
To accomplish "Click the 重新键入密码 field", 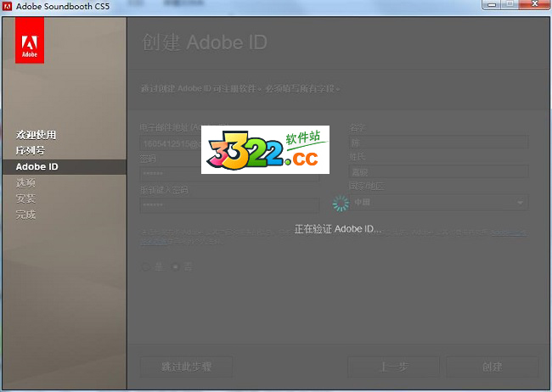I will coord(229,205).
